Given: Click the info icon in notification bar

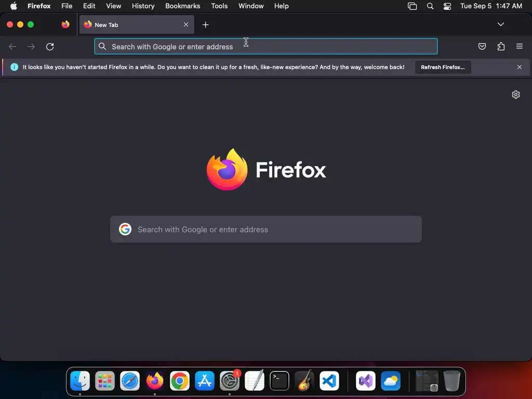Looking at the screenshot, I should 14,67.
